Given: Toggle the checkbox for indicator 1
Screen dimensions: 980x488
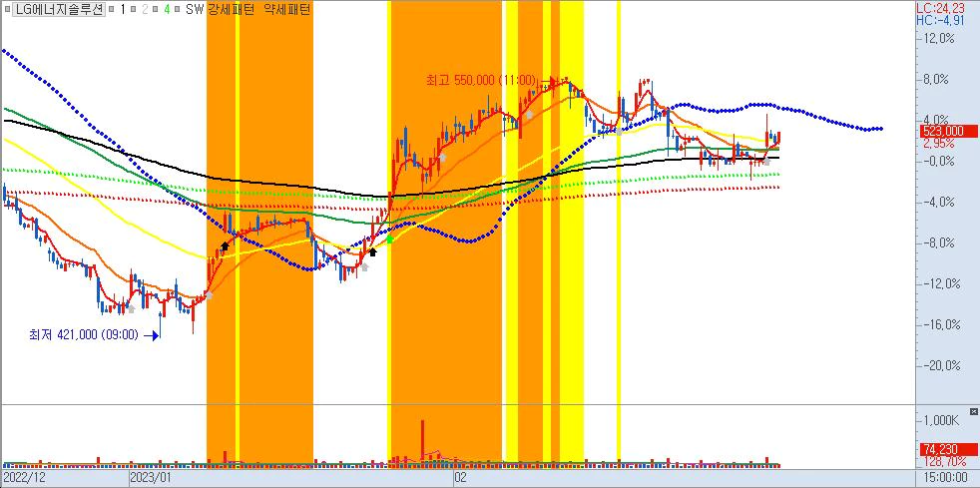Looking at the screenshot, I should (x=111, y=9).
